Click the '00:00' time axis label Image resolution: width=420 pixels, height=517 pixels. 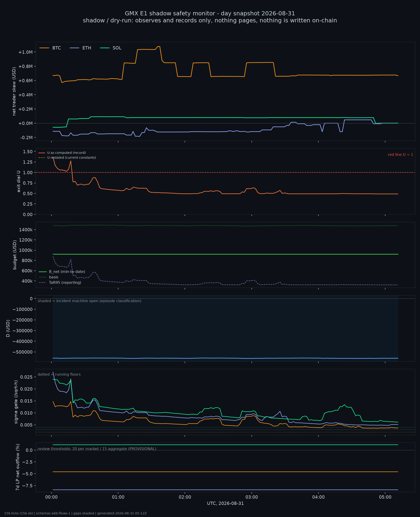(x=51, y=497)
